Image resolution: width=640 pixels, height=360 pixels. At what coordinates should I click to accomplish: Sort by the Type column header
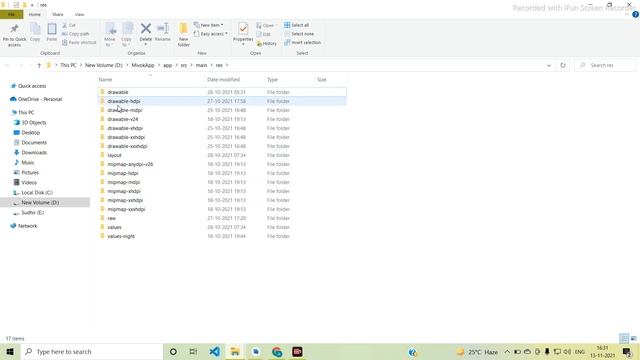(272, 80)
